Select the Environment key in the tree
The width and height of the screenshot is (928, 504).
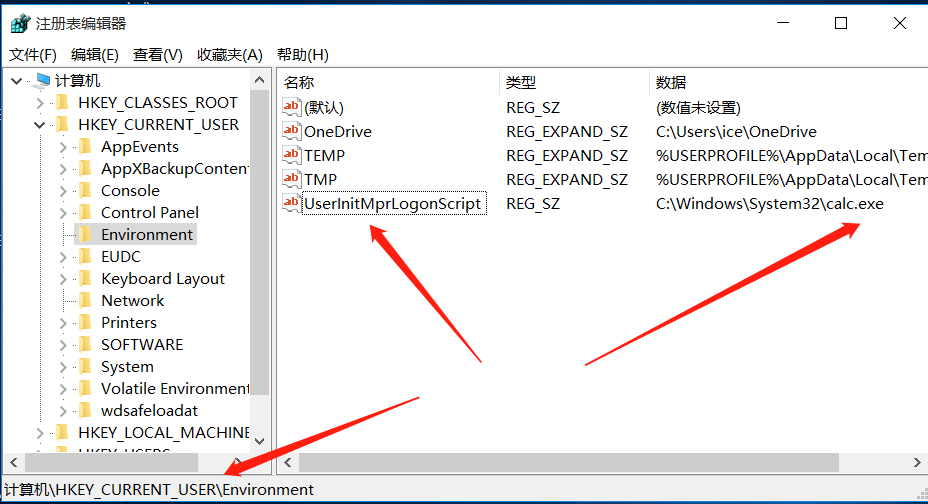point(147,234)
